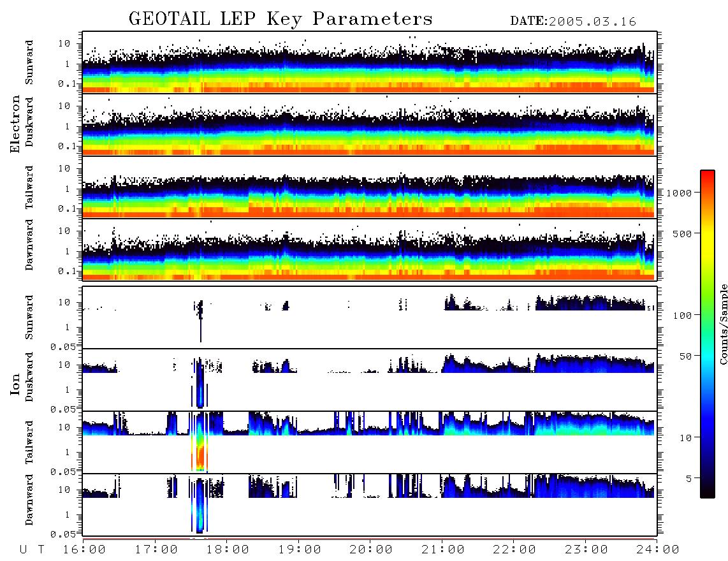Click the "100" color bar tick

coord(683,316)
